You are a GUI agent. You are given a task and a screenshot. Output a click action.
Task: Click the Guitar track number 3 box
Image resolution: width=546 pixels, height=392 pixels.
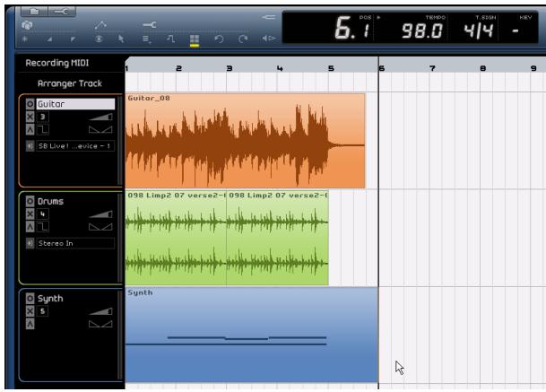click(x=43, y=117)
